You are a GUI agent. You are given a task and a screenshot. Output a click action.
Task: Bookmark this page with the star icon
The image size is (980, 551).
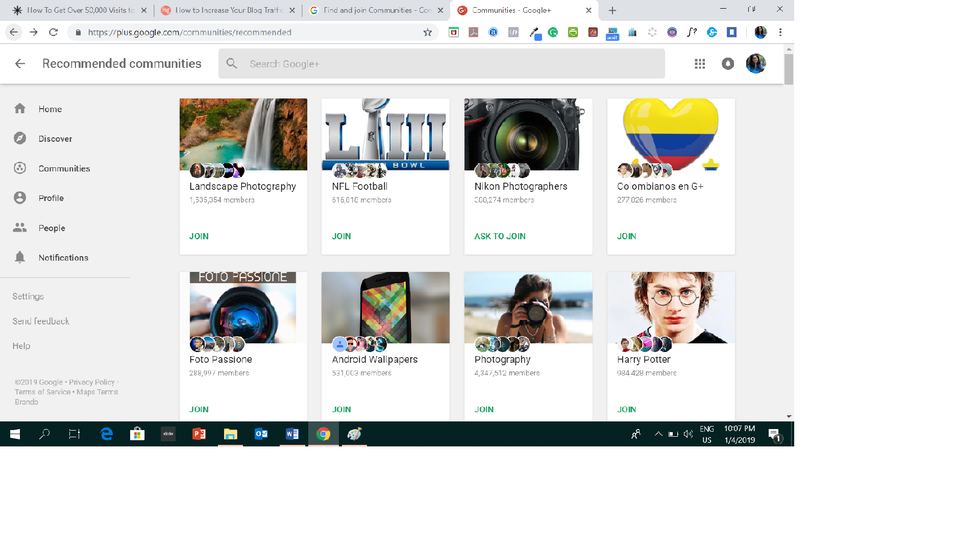428,33
